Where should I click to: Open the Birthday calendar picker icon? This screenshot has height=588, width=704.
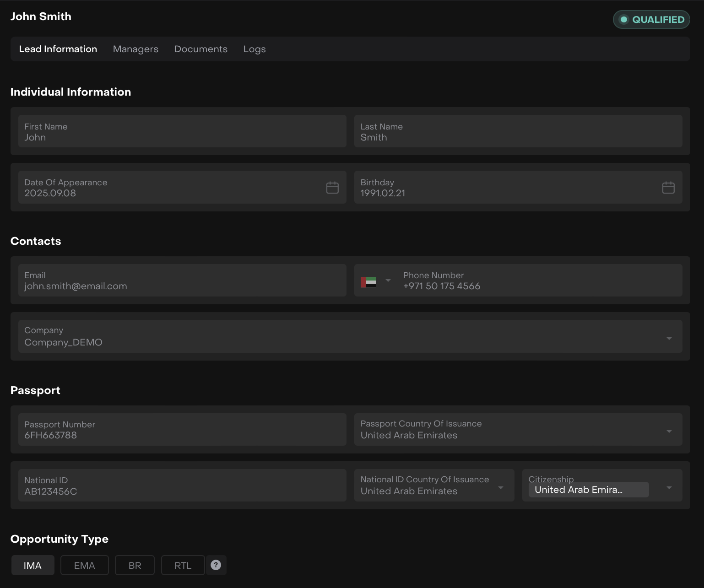pos(668,188)
